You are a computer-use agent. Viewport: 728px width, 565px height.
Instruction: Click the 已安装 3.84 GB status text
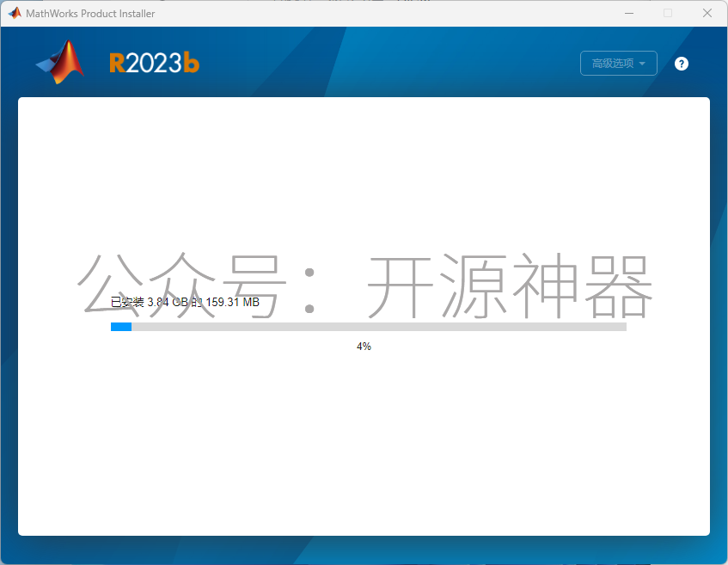coord(146,303)
